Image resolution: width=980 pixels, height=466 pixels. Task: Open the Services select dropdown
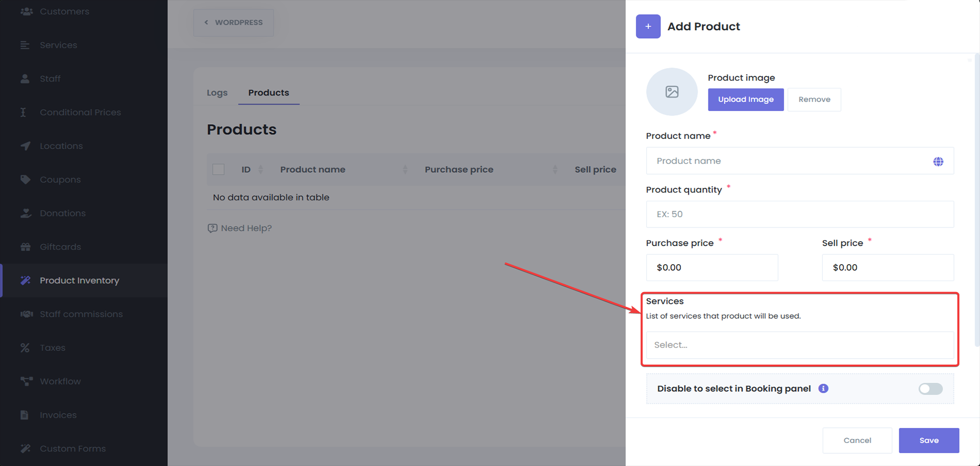click(799, 345)
